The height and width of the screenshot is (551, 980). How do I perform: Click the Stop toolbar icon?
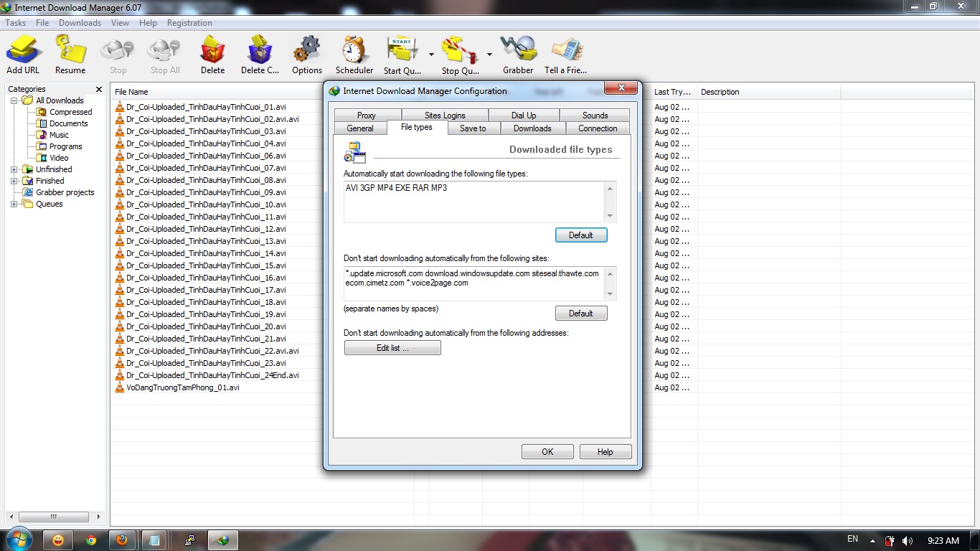coord(118,55)
